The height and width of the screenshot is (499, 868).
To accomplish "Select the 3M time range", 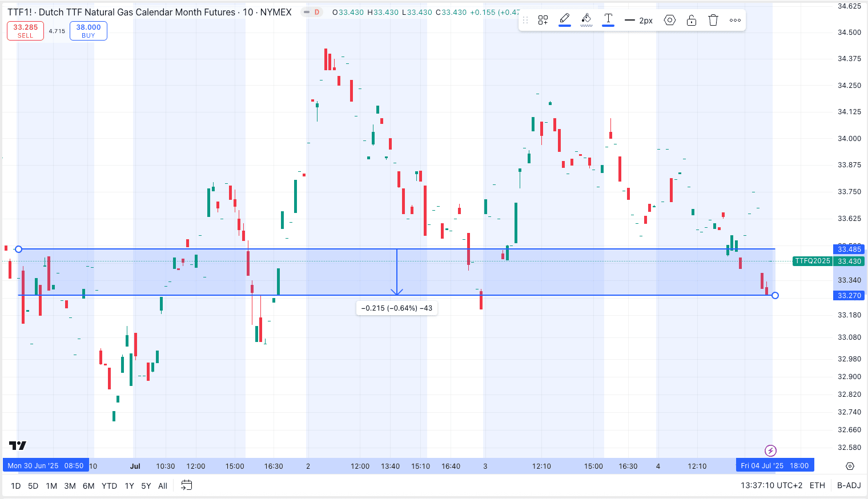I will click(x=70, y=486).
